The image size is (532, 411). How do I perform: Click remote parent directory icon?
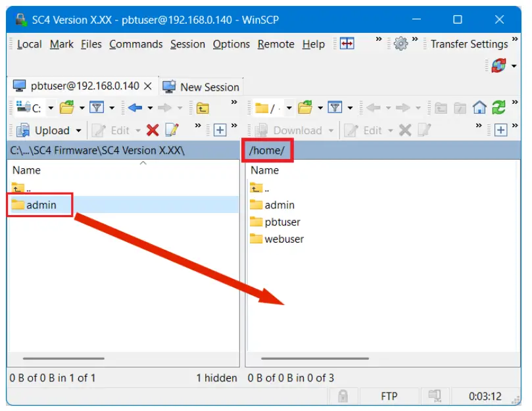[441, 109]
